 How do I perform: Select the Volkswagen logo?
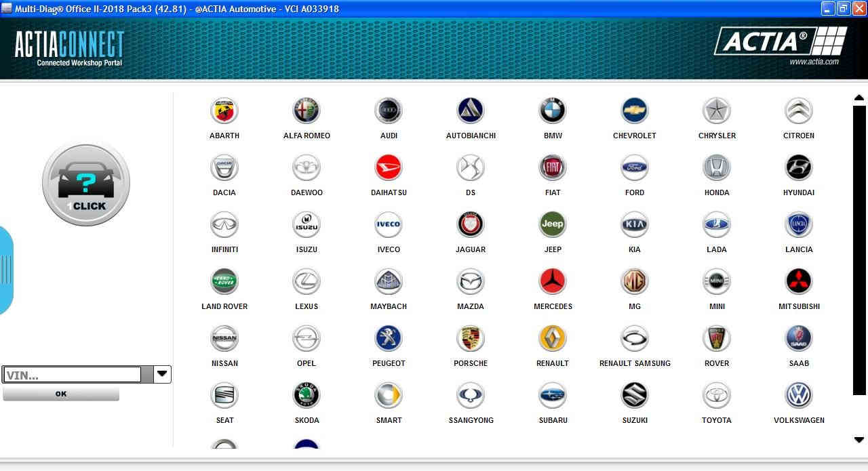click(x=799, y=396)
